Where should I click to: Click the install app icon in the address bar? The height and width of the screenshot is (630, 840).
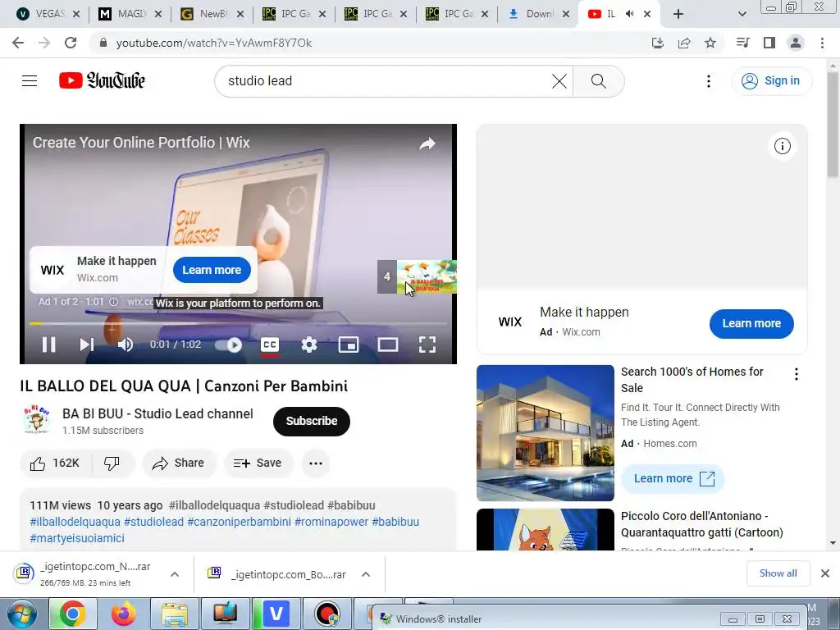(658, 43)
